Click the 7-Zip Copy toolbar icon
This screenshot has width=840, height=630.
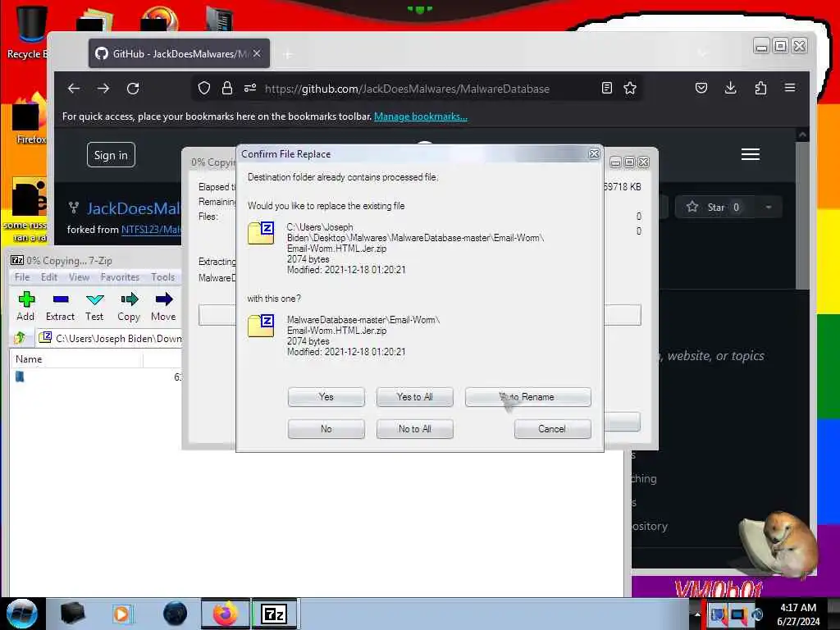tap(129, 307)
